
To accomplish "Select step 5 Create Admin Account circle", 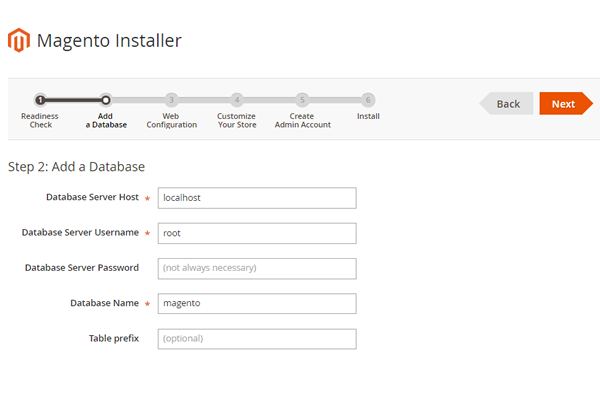I will coord(302,100).
